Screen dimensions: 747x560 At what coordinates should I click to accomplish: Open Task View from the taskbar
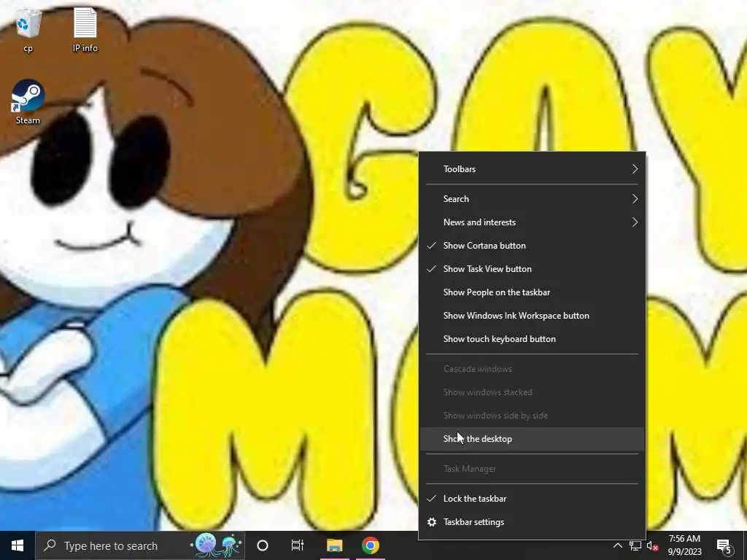click(x=298, y=545)
